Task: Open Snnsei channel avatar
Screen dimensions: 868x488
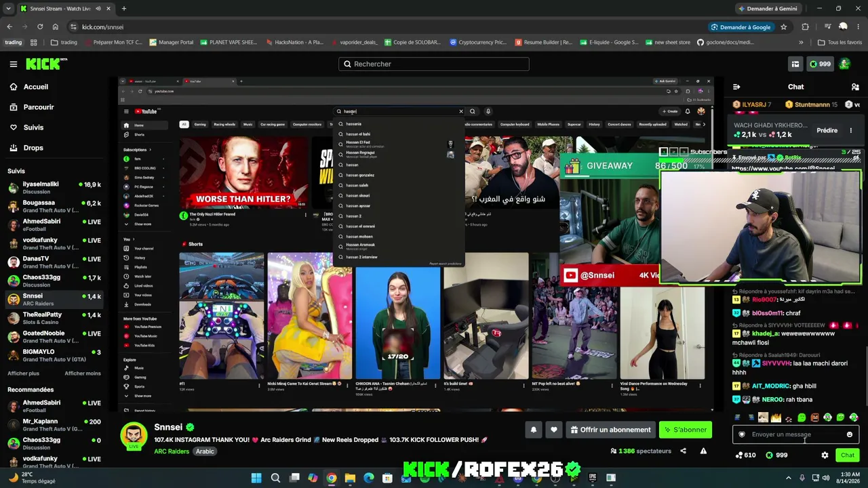Action: pos(134,435)
